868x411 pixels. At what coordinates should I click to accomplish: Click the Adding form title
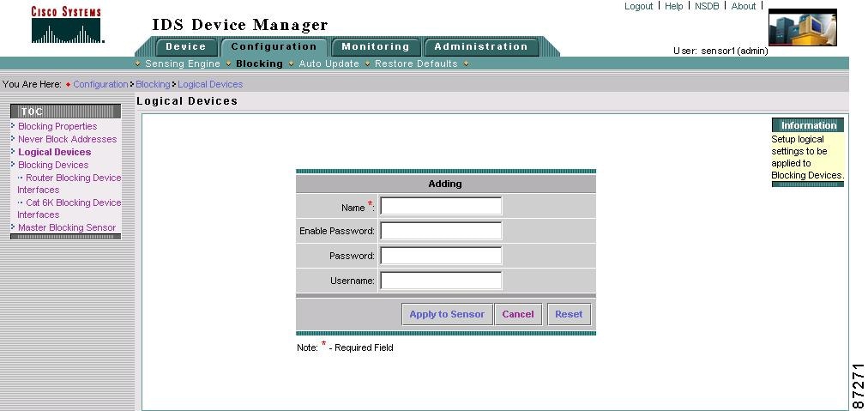click(x=445, y=184)
